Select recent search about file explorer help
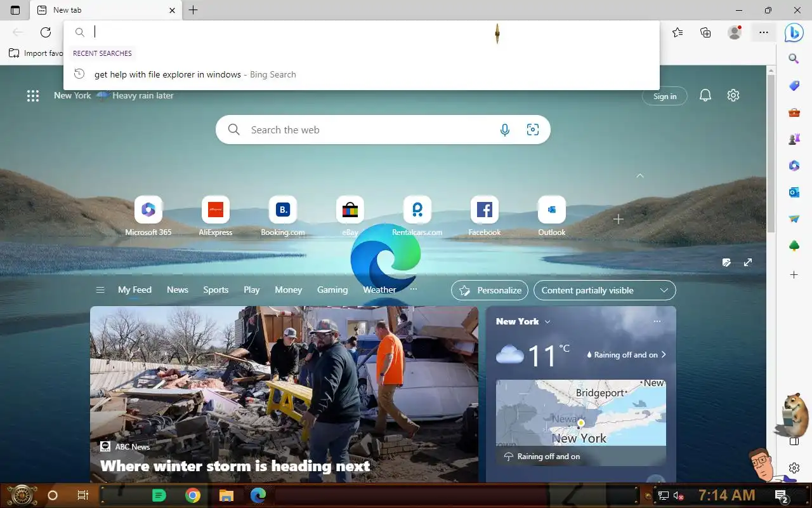 [362, 74]
